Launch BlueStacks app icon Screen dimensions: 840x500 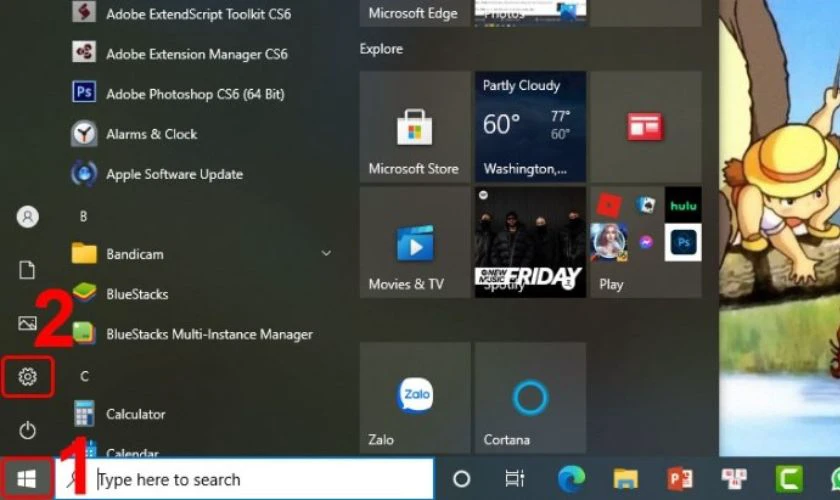pos(84,293)
